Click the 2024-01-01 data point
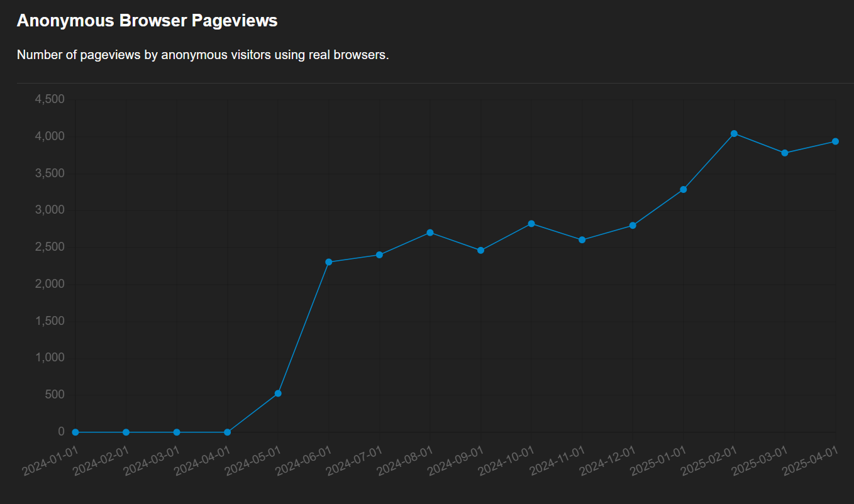This screenshot has width=854, height=504. 75,432
